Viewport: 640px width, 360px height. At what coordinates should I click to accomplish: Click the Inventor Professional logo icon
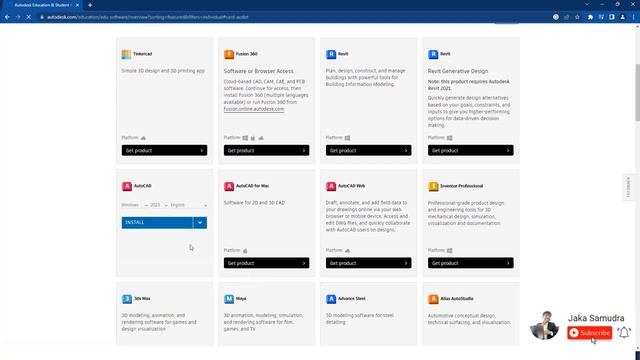pos(433,186)
